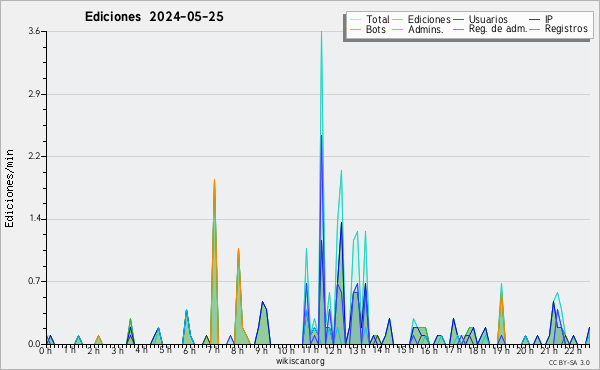Click the Registros legend label
Viewport: 600px width, 370px height.
566,29
